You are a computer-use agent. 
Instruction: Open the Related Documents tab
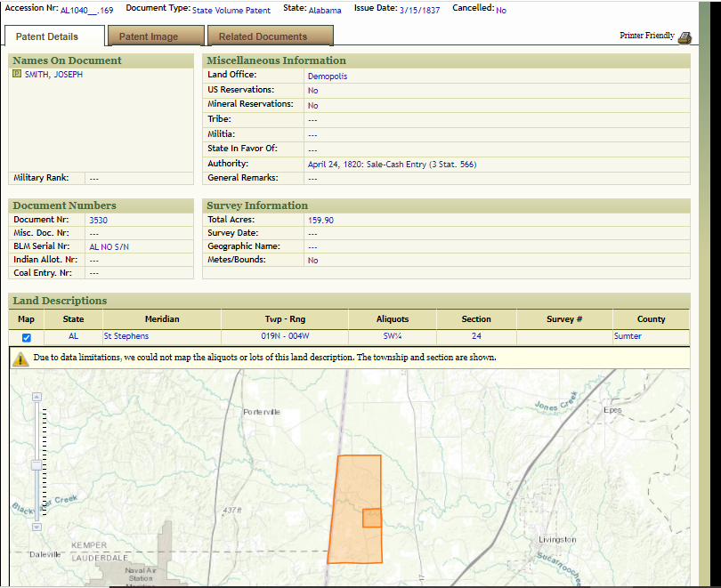(263, 36)
